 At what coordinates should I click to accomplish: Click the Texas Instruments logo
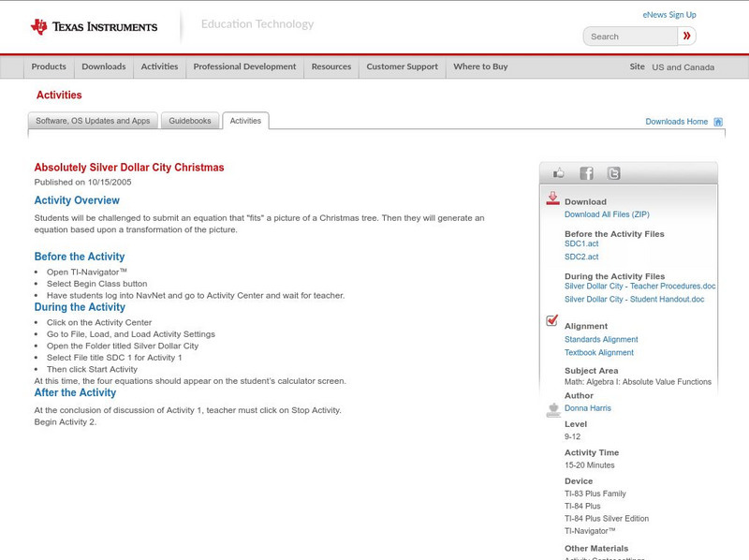(94, 27)
